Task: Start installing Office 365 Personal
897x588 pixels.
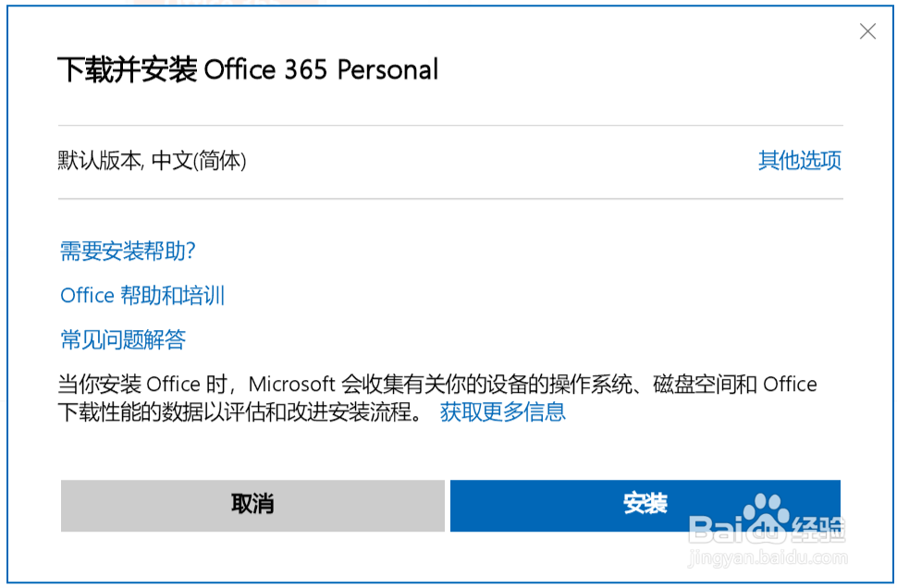Action: [x=645, y=506]
